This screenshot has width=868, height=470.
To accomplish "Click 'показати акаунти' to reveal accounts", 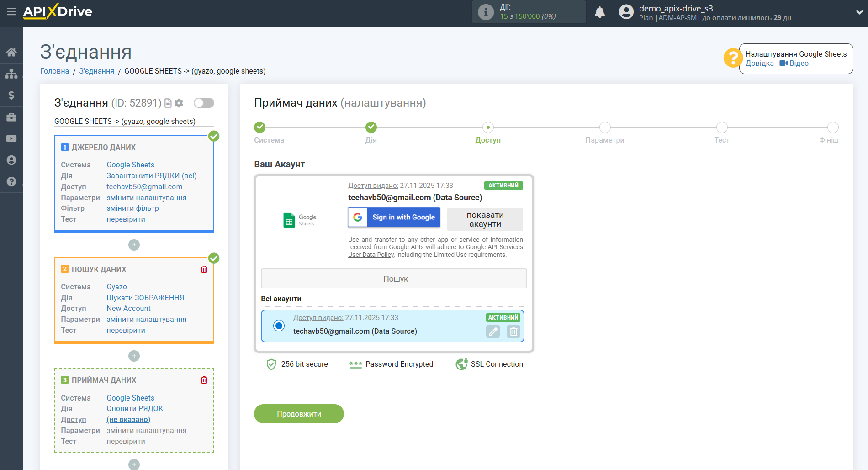I will 485,219.
